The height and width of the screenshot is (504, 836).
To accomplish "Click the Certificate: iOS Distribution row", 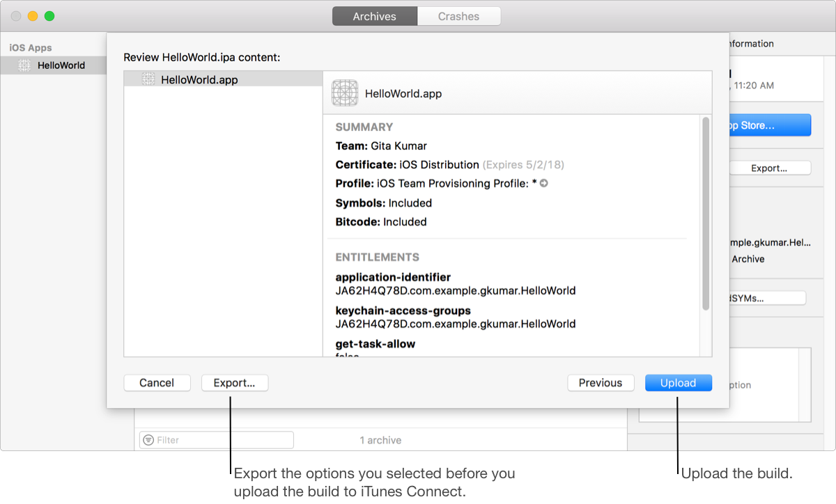I will tap(449, 165).
